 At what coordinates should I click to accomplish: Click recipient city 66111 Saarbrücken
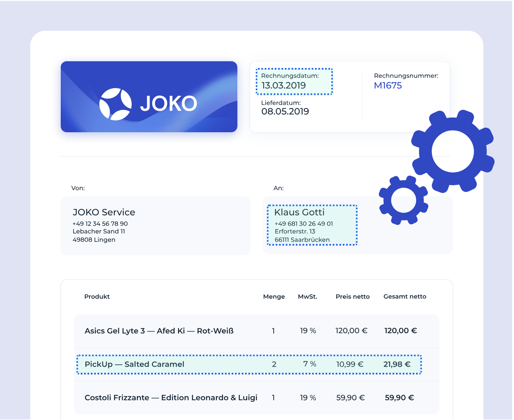[x=302, y=240]
